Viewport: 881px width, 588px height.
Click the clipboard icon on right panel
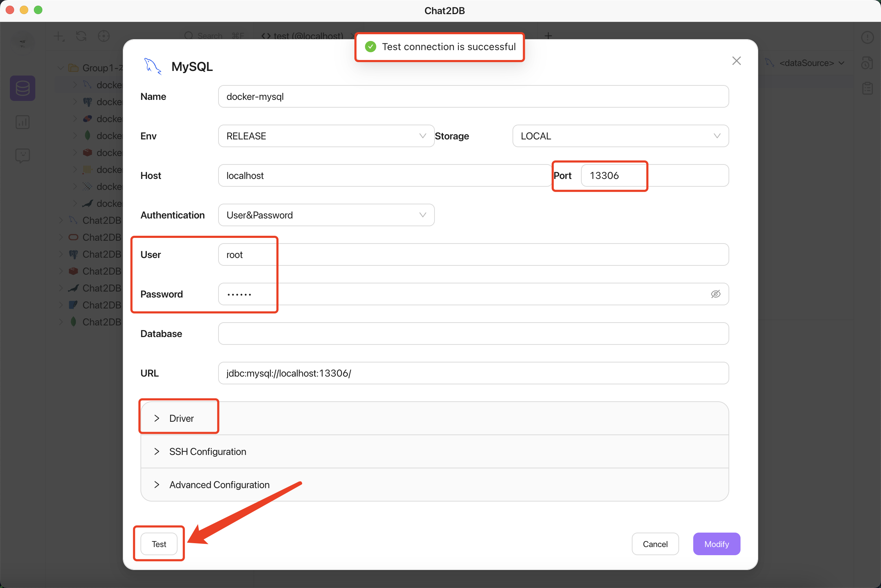(x=868, y=89)
